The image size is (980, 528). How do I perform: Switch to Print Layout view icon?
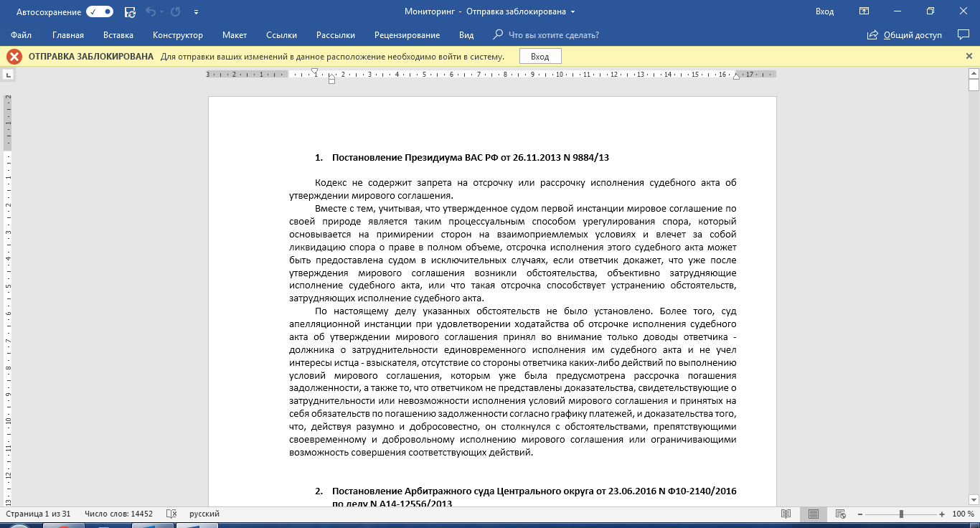tap(813, 514)
